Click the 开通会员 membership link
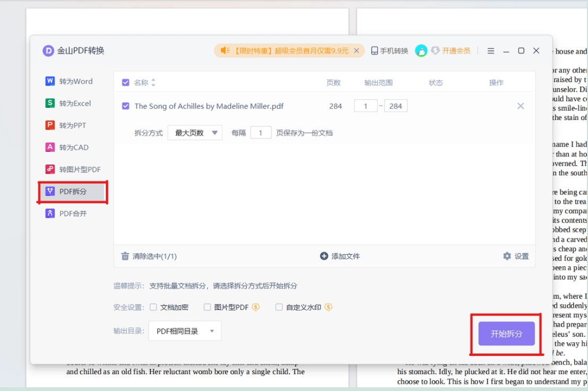 [x=456, y=50]
